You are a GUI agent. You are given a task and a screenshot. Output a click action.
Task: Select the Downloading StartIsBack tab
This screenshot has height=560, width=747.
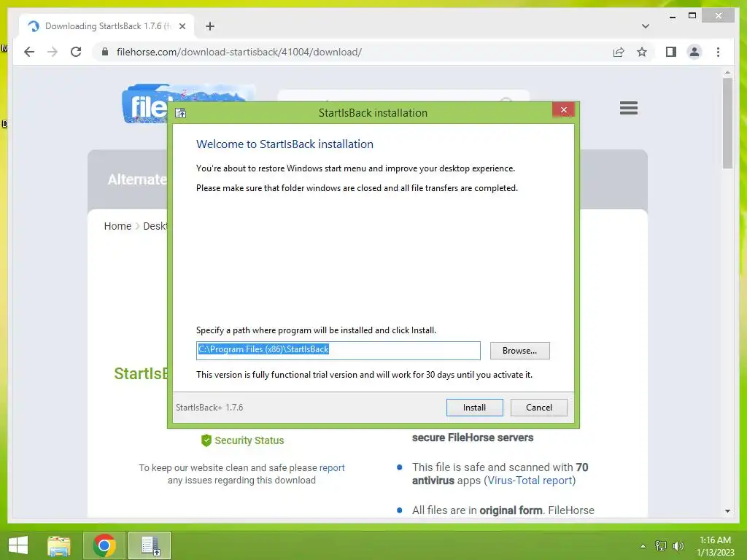point(107,26)
